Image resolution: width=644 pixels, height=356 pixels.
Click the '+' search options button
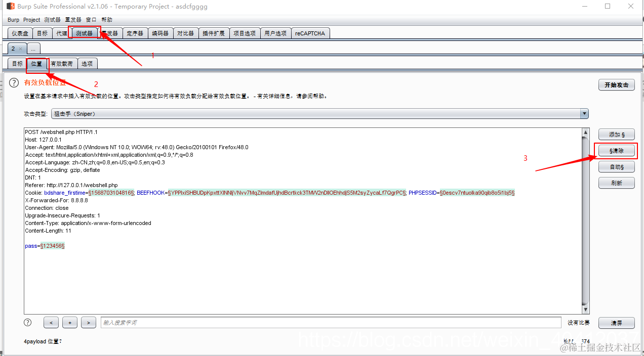point(70,323)
